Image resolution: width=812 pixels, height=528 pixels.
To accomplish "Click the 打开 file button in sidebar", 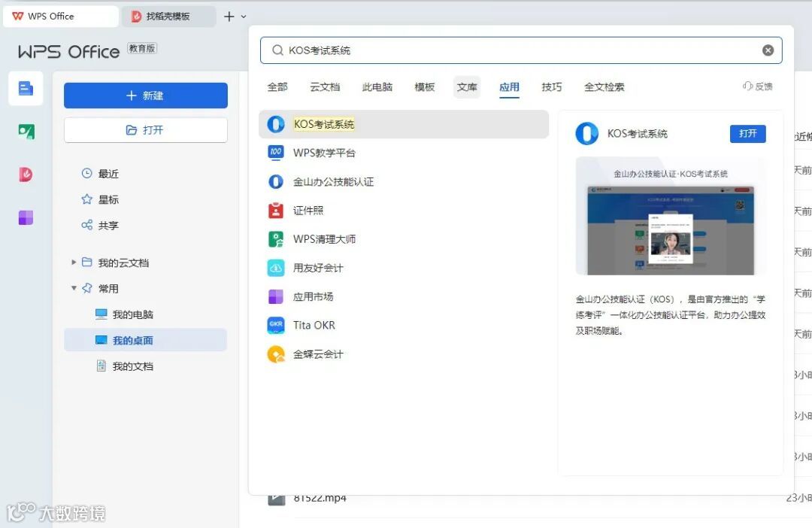I will tap(146, 130).
